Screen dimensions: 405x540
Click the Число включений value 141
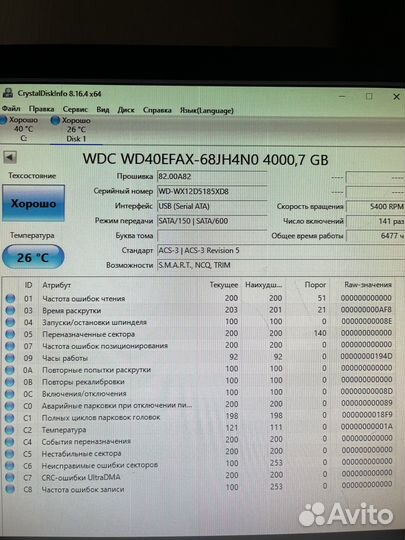point(375,221)
